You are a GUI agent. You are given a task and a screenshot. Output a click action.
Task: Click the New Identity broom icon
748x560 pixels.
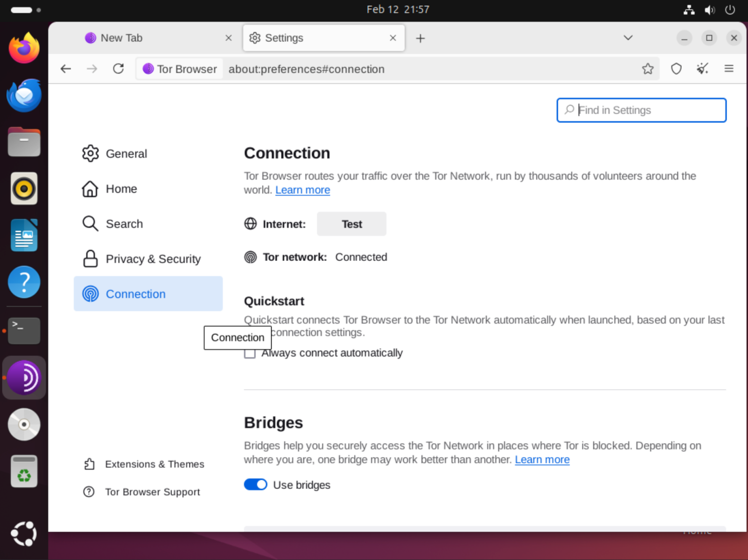[x=702, y=69]
